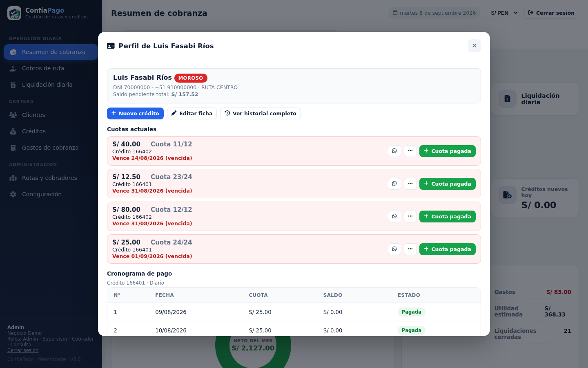Open more options for Cuota 12/12
This screenshot has width=588, height=368.
click(x=410, y=216)
